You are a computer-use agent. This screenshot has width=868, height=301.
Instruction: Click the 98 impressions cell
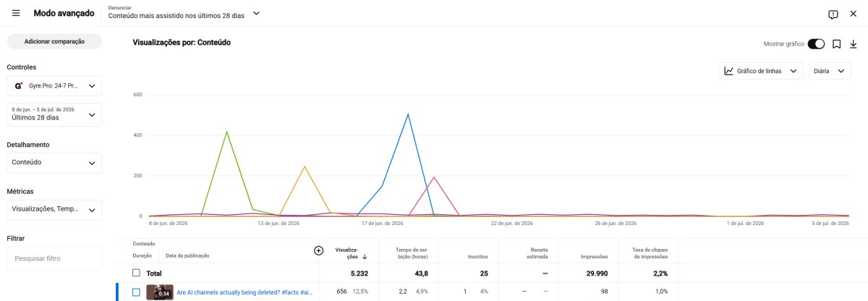(x=603, y=292)
